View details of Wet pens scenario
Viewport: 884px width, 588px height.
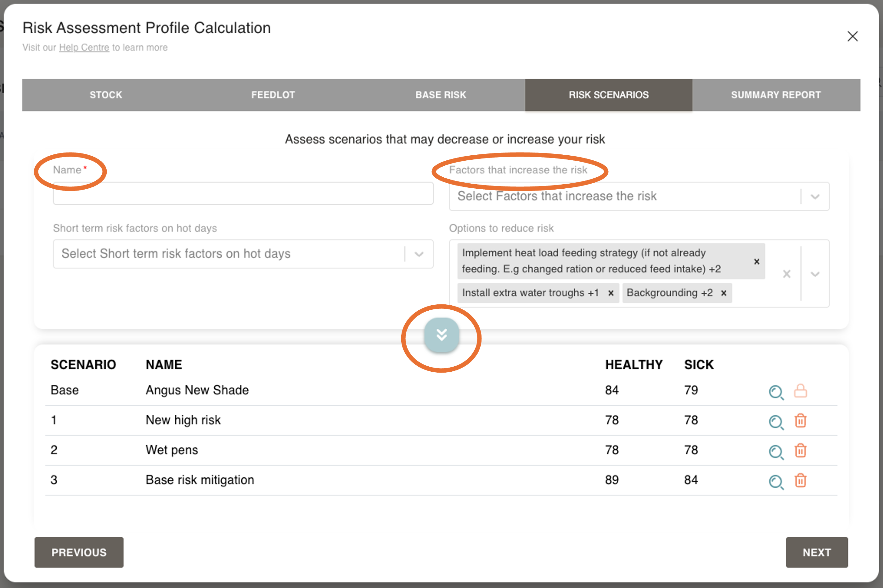tap(775, 452)
